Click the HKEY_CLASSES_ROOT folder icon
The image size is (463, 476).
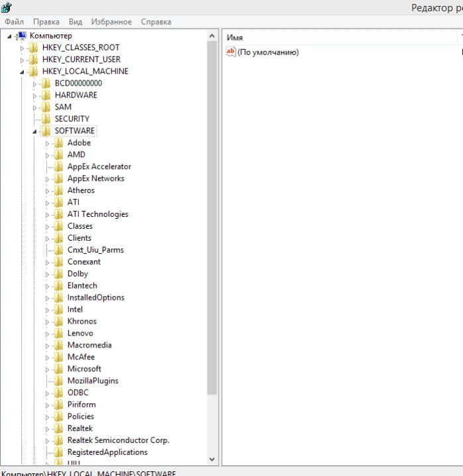[33, 48]
